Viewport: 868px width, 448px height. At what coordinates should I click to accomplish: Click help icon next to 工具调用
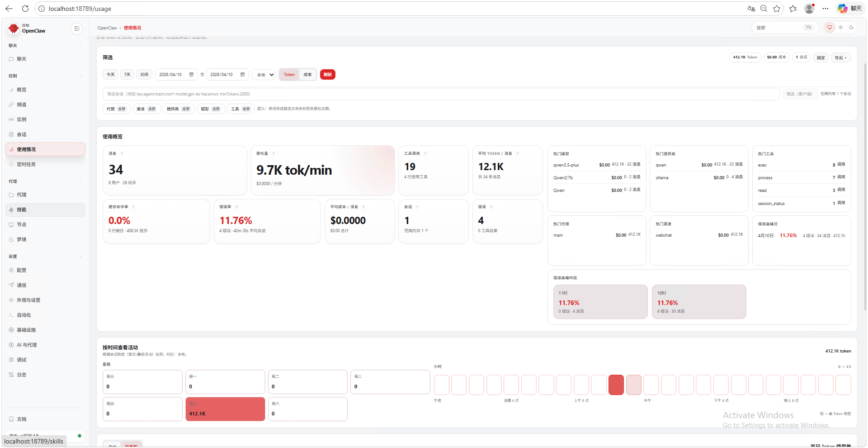click(425, 154)
